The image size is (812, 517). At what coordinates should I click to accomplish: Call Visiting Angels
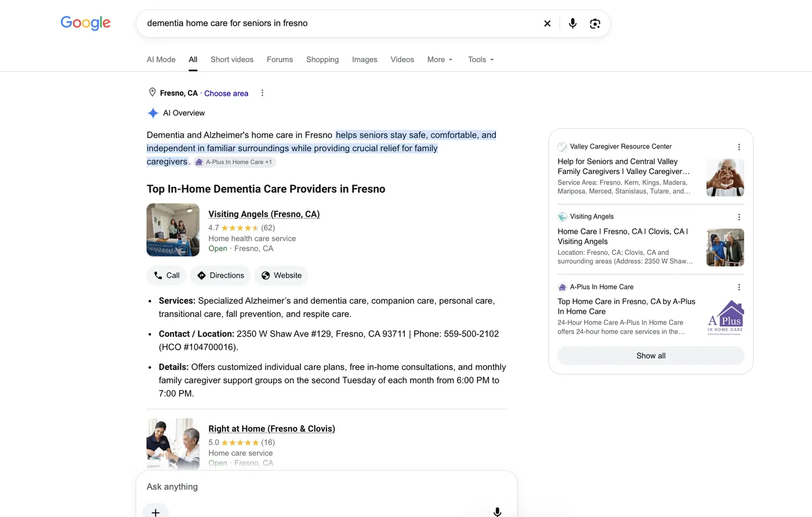coord(166,276)
